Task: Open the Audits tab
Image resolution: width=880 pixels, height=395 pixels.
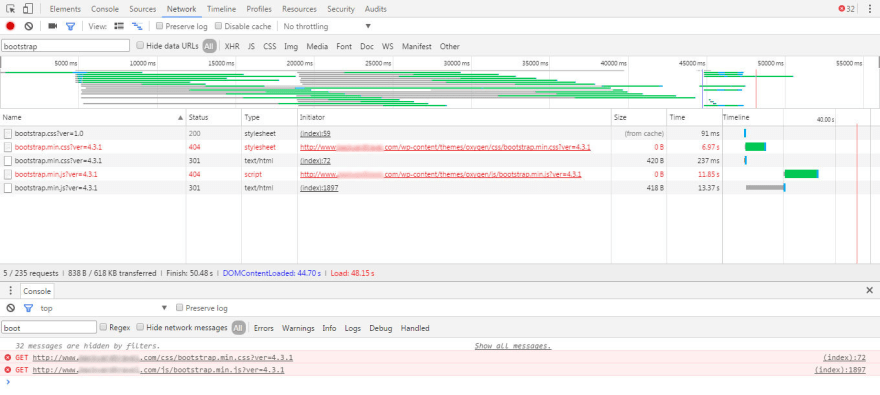Action: [375, 9]
